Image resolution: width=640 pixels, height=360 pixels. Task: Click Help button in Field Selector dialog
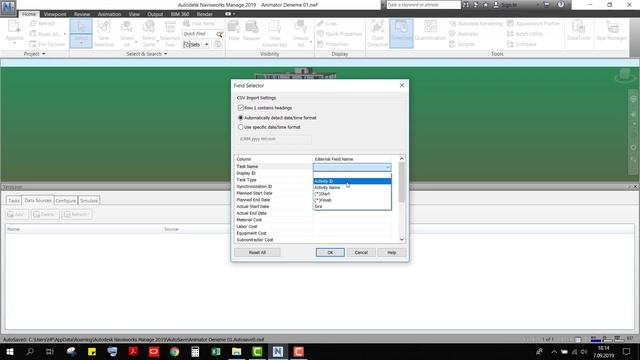point(391,253)
